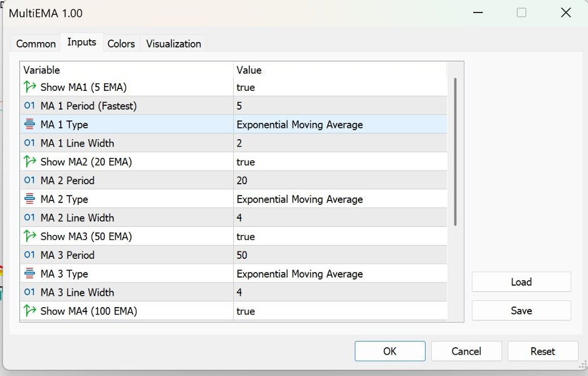The height and width of the screenshot is (376, 588).
Task: Open MA 1 Type Exponential Moving Average dropdown
Action: pos(340,124)
